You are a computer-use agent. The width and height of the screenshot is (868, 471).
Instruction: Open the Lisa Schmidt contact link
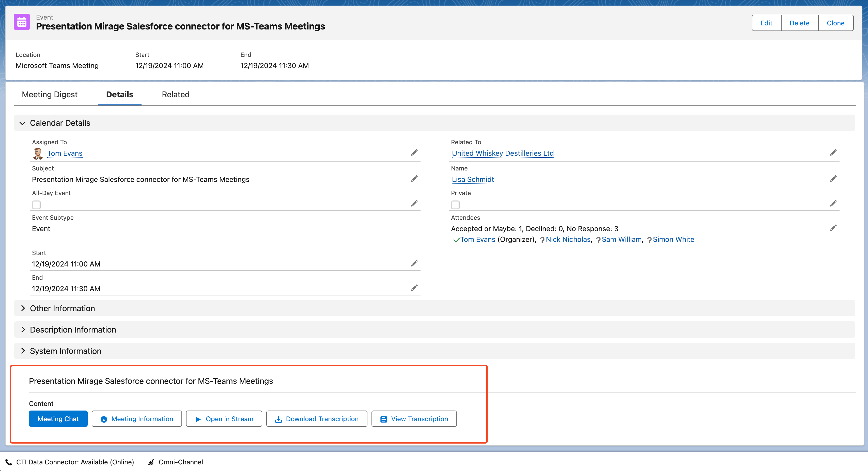tap(473, 179)
